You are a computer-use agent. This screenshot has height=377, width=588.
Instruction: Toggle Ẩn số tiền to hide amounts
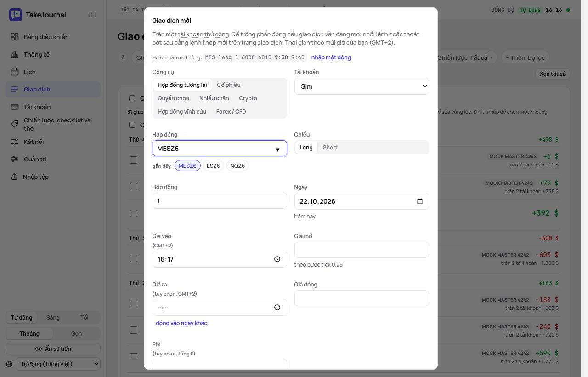tap(53, 349)
